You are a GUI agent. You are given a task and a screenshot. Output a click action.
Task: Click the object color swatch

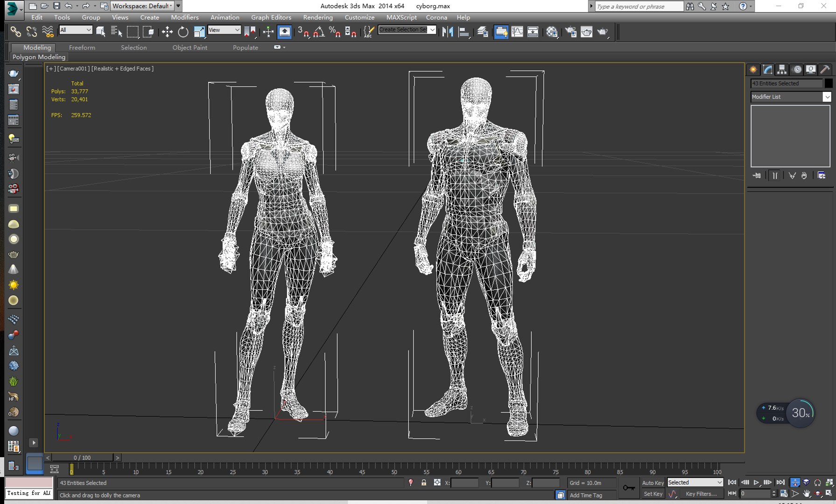(829, 83)
